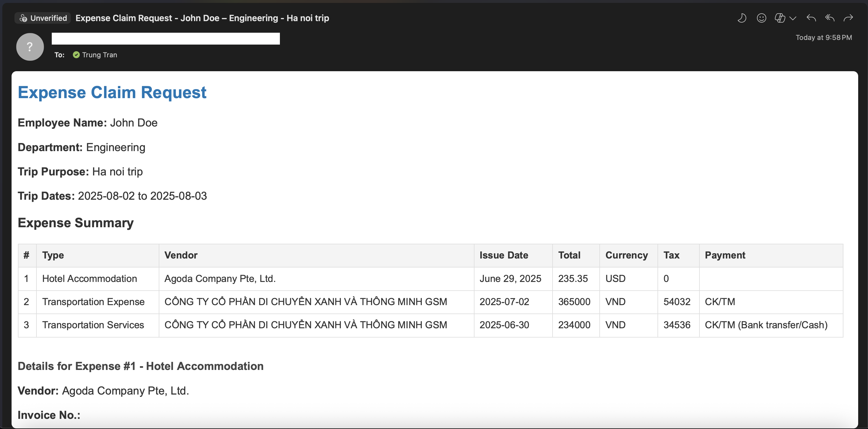Image resolution: width=868 pixels, height=429 pixels.
Task: Open the emoji reaction picker
Action: pyautogui.click(x=761, y=18)
